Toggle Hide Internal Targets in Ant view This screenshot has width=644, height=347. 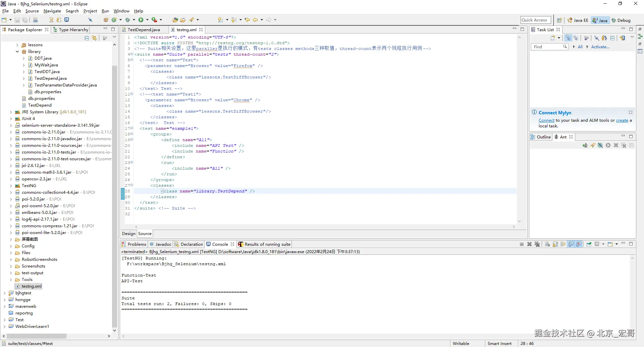pos(600,146)
